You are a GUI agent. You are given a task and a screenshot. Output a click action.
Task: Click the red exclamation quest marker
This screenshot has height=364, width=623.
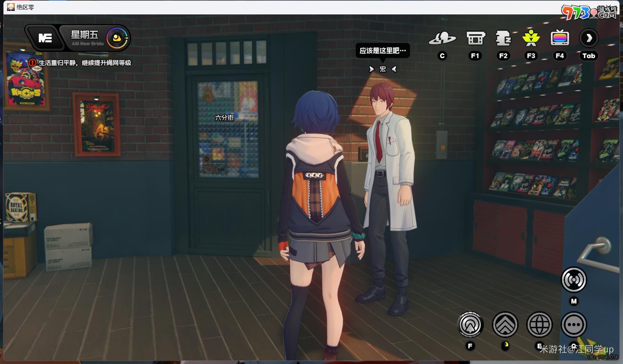coord(32,63)
